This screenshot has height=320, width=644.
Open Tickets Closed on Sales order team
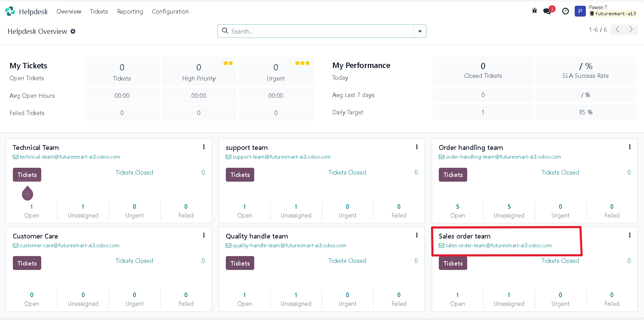tap(560, 261)
